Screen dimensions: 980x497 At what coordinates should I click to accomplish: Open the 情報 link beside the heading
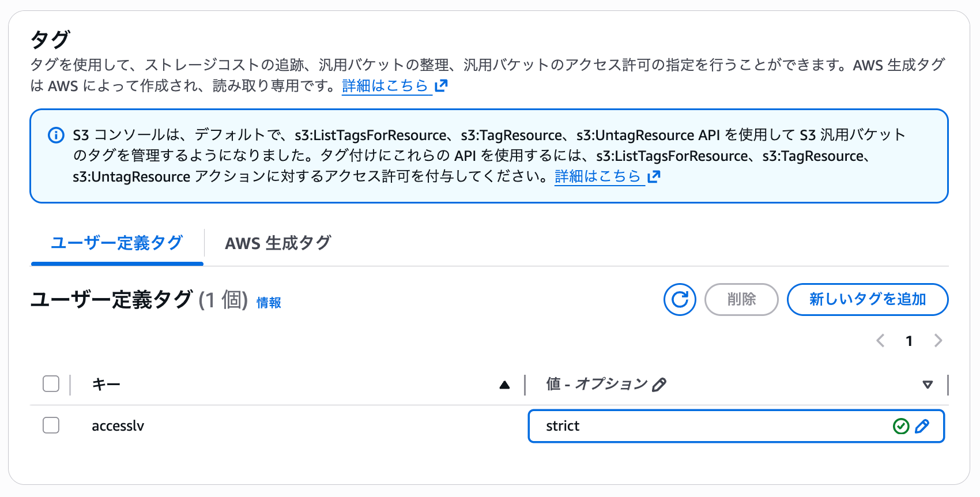(269, 303)
